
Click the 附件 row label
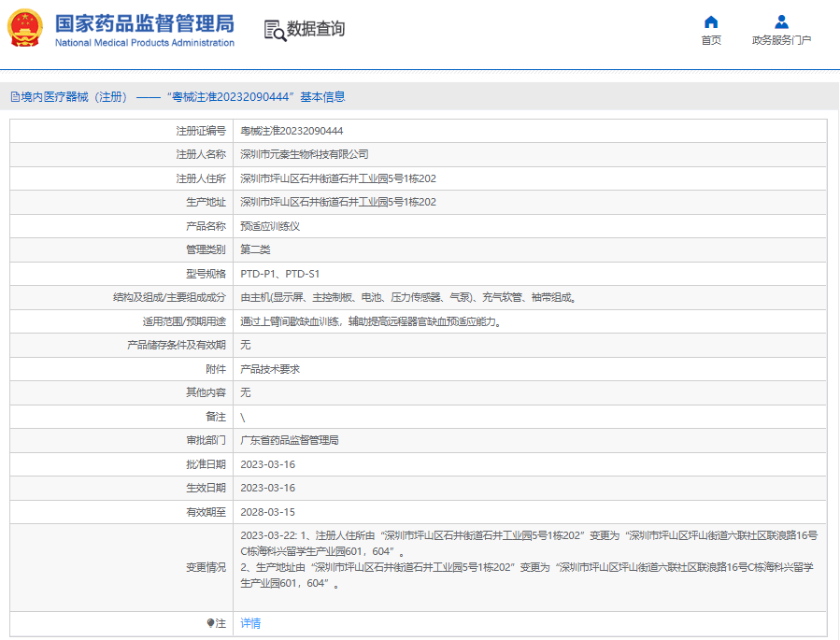[216, 369]
